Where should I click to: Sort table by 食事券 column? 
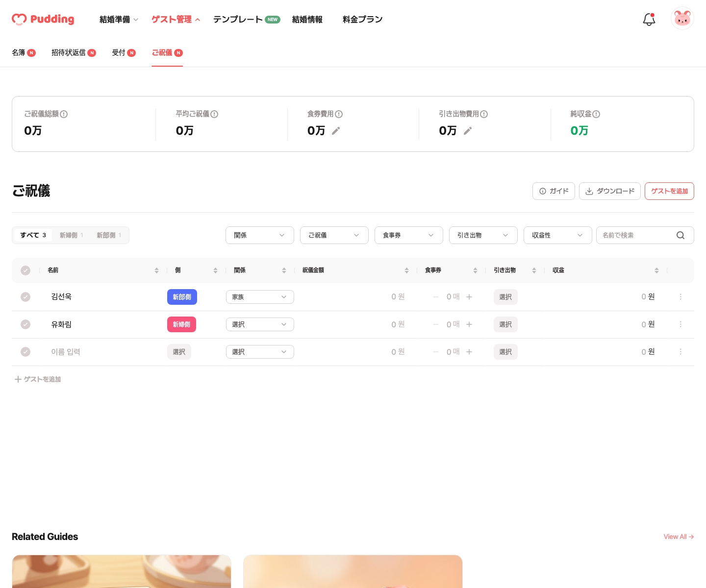coord(475,270)
